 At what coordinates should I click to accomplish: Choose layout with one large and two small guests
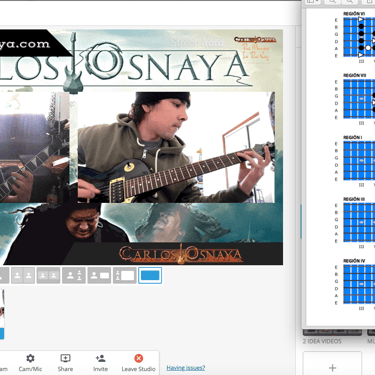(74, 275)
